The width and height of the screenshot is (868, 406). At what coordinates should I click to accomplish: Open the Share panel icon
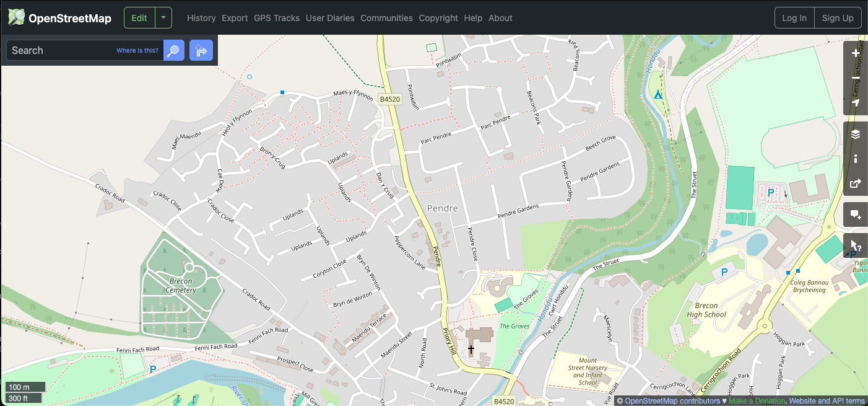[x=856, y=183]
